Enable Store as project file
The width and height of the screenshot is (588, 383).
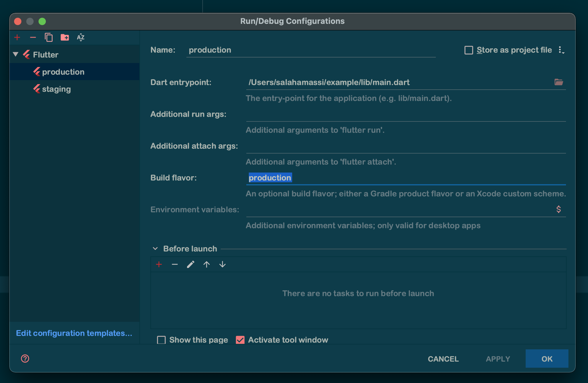[469, 50]
